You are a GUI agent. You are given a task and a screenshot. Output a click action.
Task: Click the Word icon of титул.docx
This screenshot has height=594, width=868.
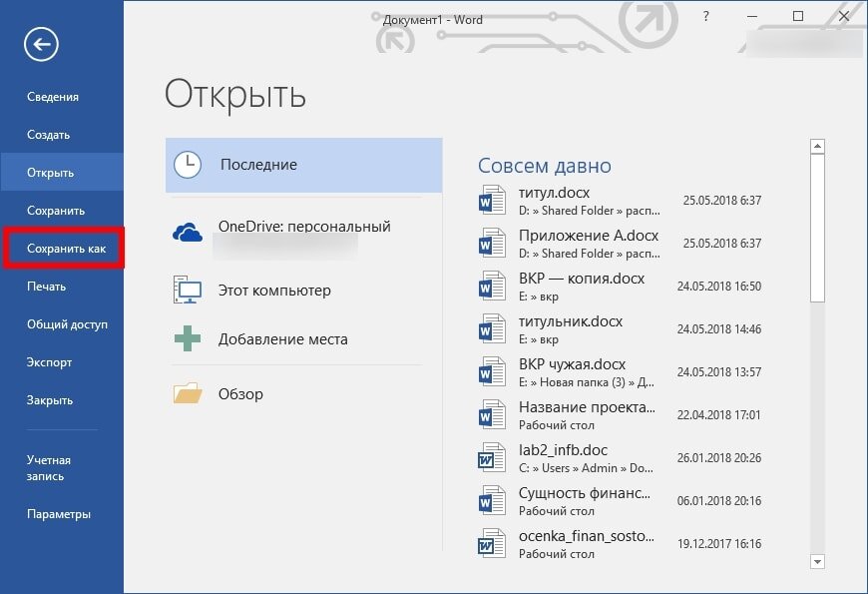(x=492, y=200)
